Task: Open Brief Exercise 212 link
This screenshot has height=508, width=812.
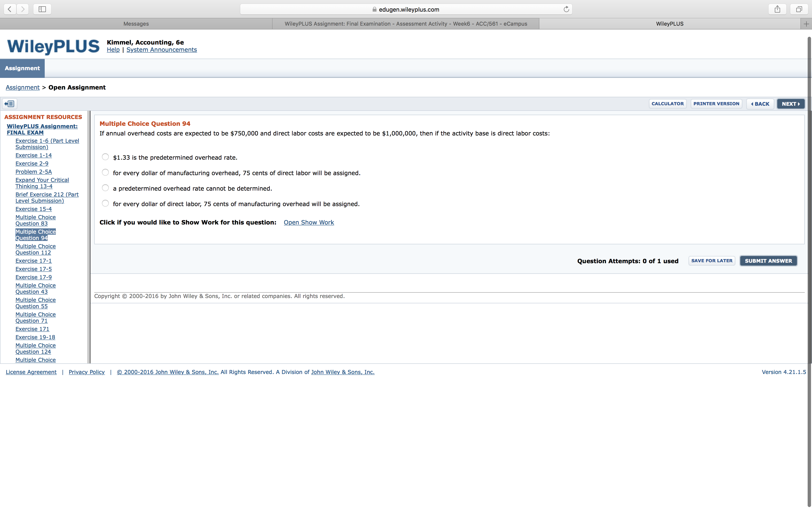Action: [x=47, y=198]
